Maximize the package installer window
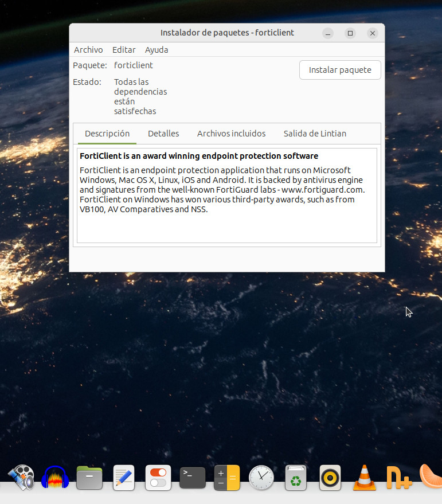This screenshot has width=442, height=504. click(x=350, y=33)
